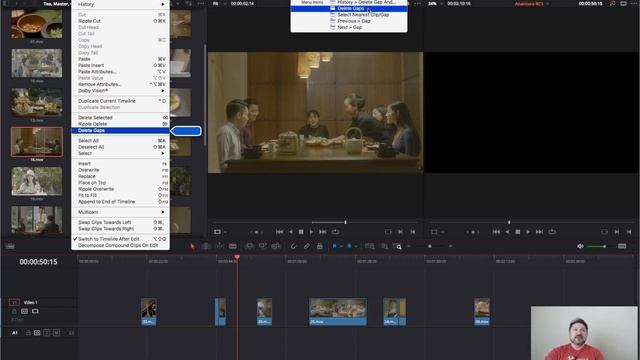Click the Replace Clip toolbar icon
This screenshot has height=360, width=640.
click(x=276, y=246)
